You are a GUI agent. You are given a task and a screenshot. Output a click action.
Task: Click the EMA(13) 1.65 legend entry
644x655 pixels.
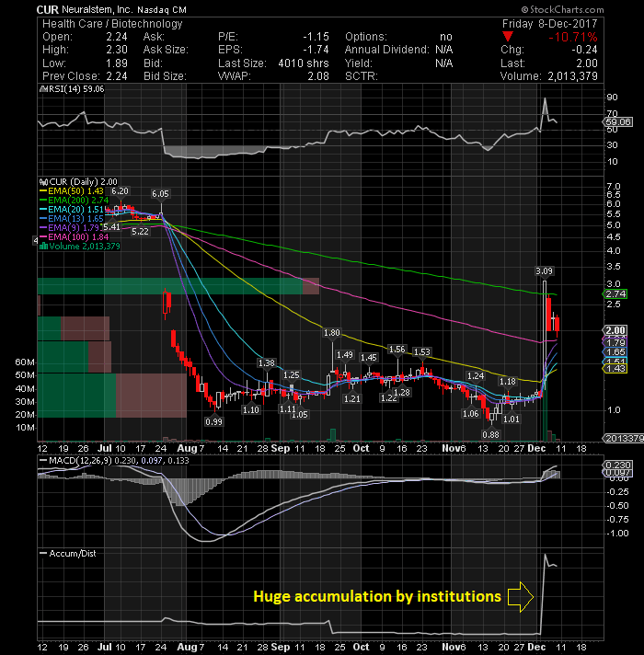[x=75, y=218]
